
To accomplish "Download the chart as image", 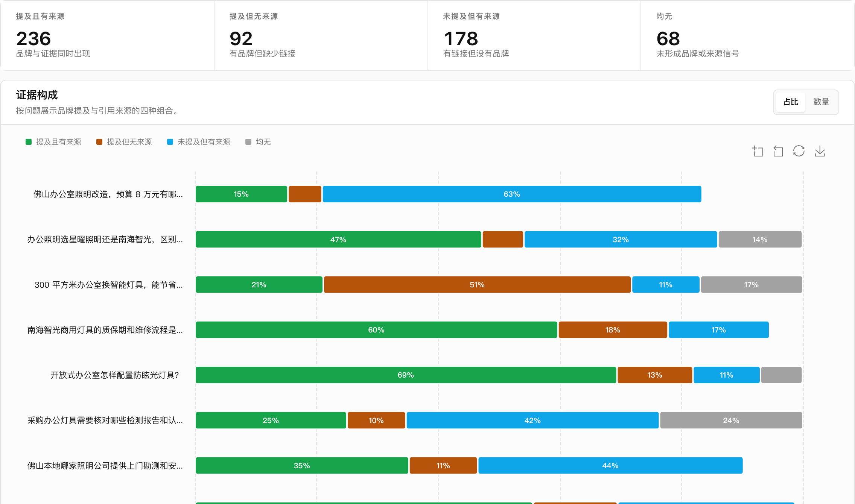I will coord(820,151).
